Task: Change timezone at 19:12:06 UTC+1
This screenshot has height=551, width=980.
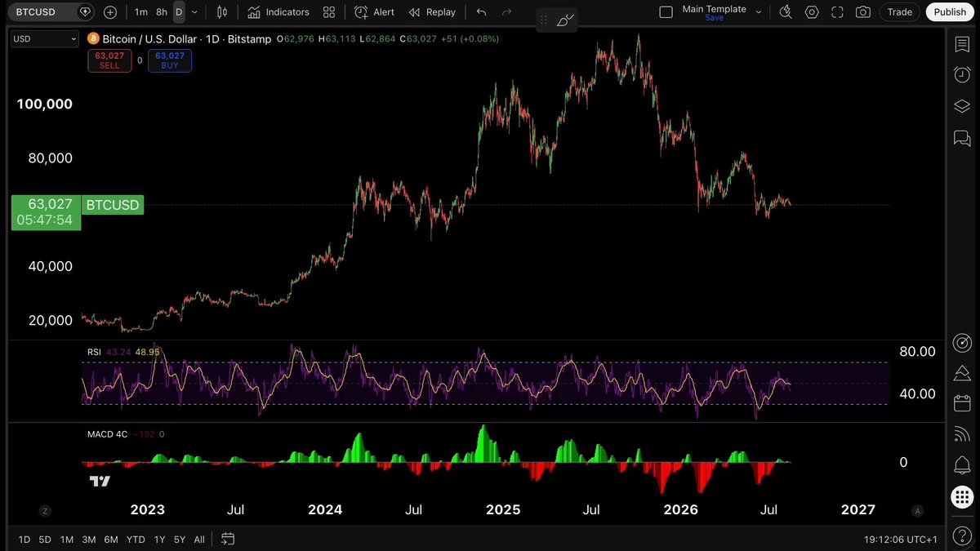Action: pyautogui.click(x=901, y=540)
